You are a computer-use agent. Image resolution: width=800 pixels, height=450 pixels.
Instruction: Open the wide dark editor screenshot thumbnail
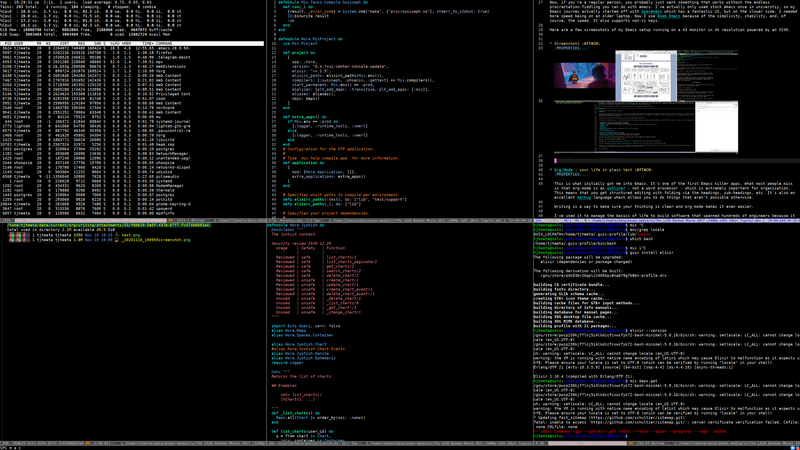click(x=624, y=126)
